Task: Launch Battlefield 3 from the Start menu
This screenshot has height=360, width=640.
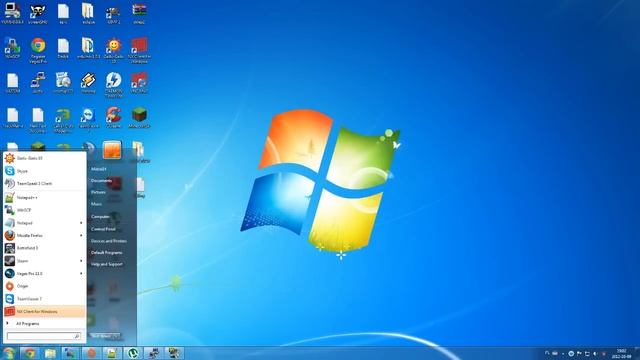Action: tap(44, 248)
